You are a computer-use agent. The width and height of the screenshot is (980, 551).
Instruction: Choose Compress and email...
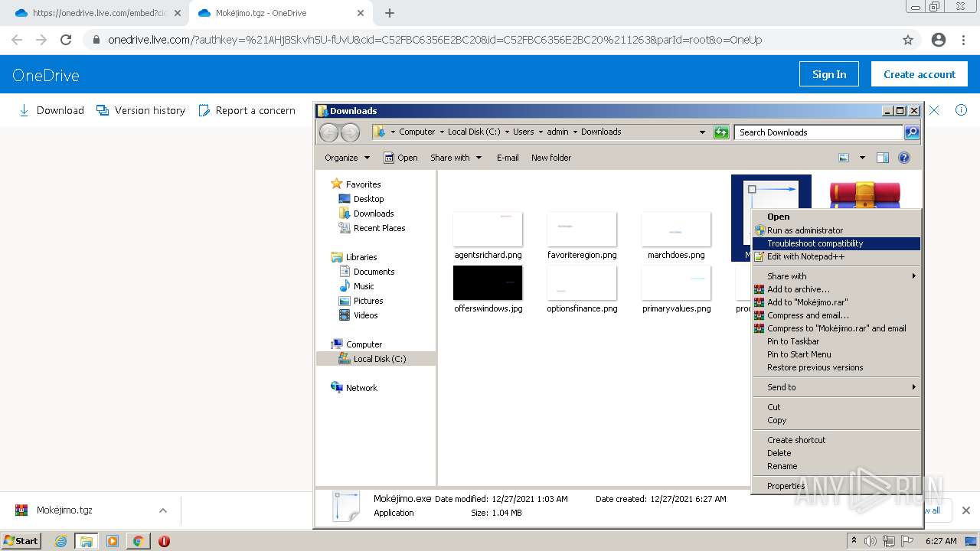tap(836, 315)
